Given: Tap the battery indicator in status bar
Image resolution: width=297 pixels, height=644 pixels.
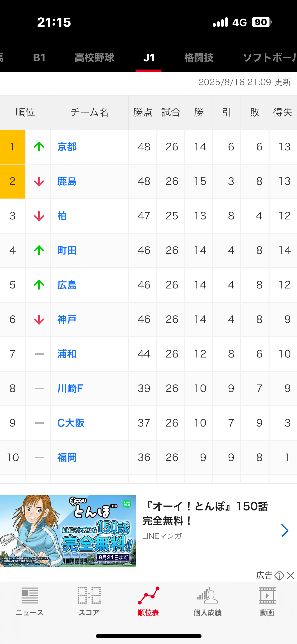Looking at the screenshot, I should point(261,22).
